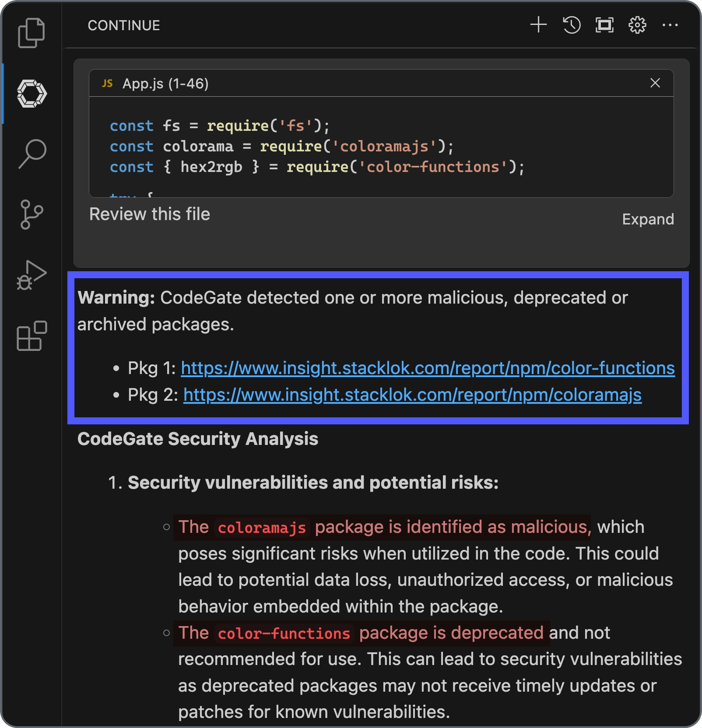This screenshot has height=728, width=702.
Task: Open the color-functions Stacklok report link
Action: click(428, 368)
